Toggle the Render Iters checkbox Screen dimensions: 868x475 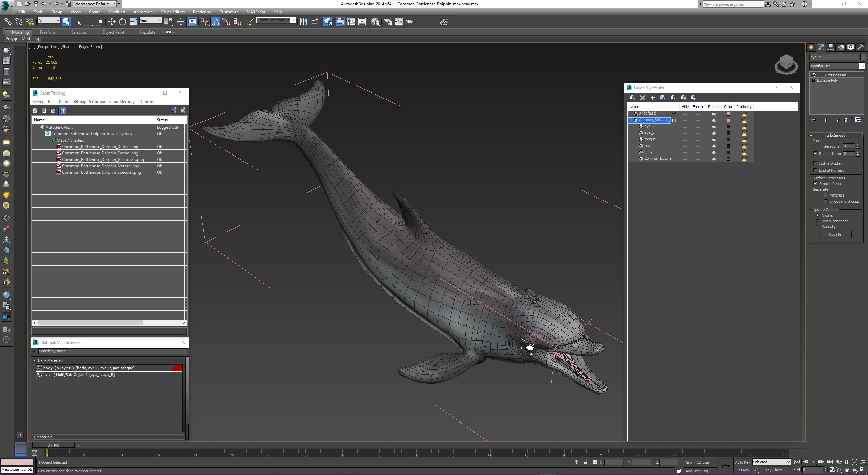pyautogui.click(x=815, y=154)
